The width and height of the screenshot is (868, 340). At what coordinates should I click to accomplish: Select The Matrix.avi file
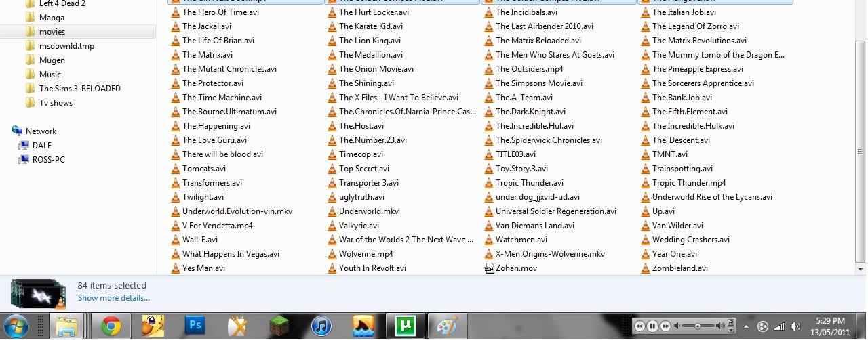tap(208, 55)
